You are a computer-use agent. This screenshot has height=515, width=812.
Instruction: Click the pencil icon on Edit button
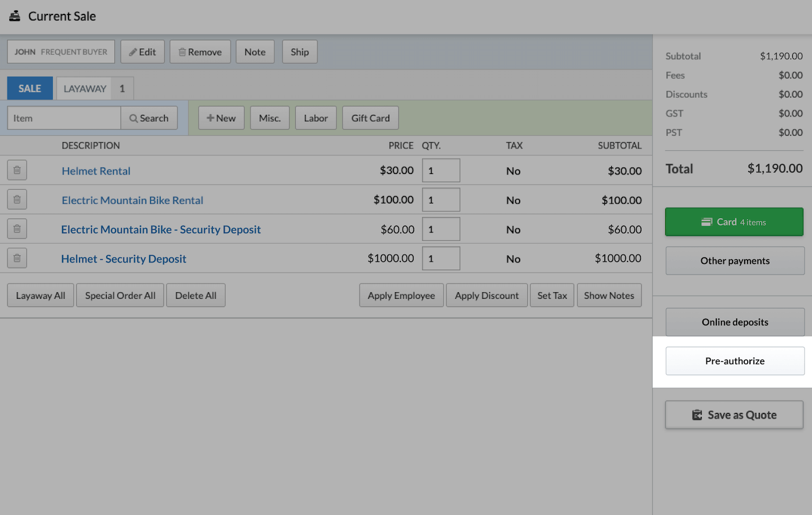pos(133,51)
